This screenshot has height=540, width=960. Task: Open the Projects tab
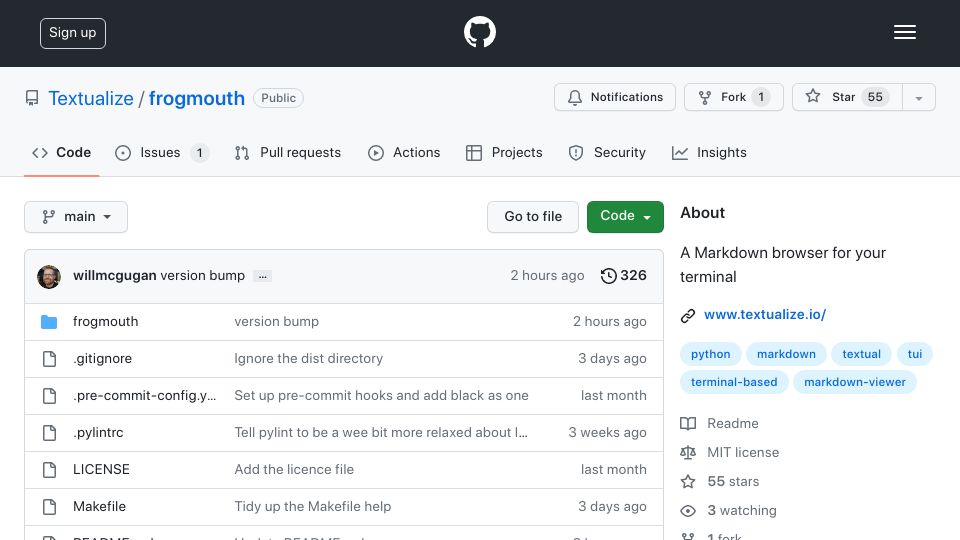click(504, 152)
